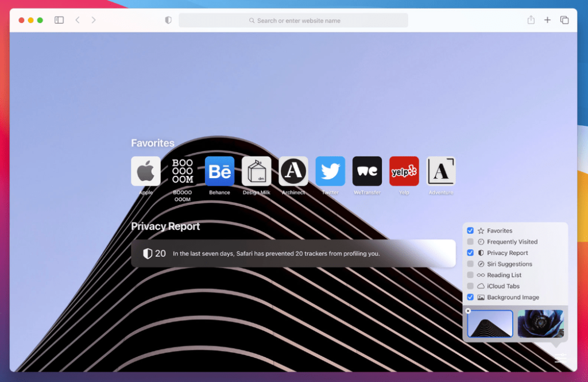The width and height of the screenshot is (588, 382).
Task: Open the Yelp favorite
Action: coord(404,171)
